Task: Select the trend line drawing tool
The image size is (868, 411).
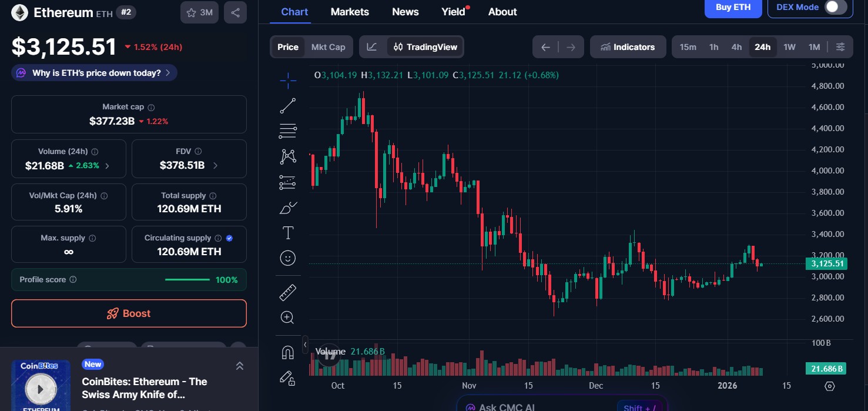Action: point(288,106)
